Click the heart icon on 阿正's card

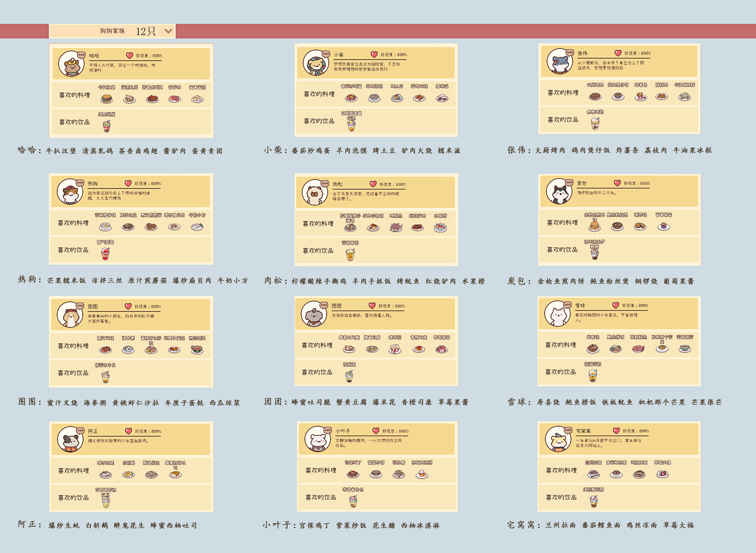[129, 431]
